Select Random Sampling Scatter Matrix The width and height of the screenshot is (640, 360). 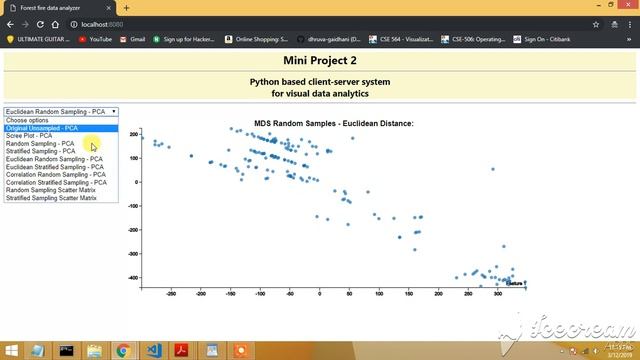[61, 190]
